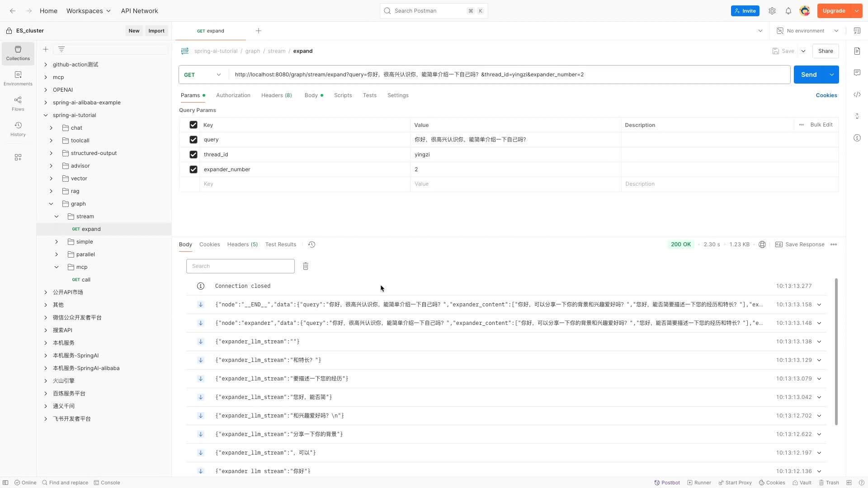Click the settings gear icon in header

[772, 11]
